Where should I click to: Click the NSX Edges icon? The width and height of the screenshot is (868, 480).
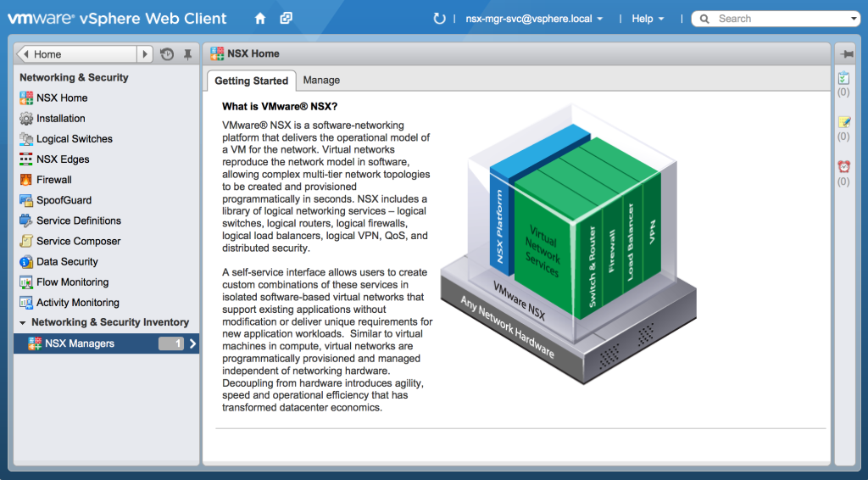(x=26, y=159)
